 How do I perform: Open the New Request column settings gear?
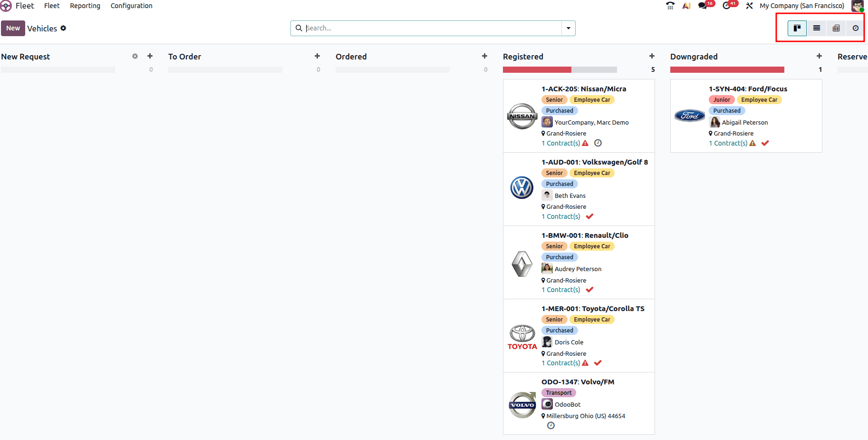click(x=135, y=56)
